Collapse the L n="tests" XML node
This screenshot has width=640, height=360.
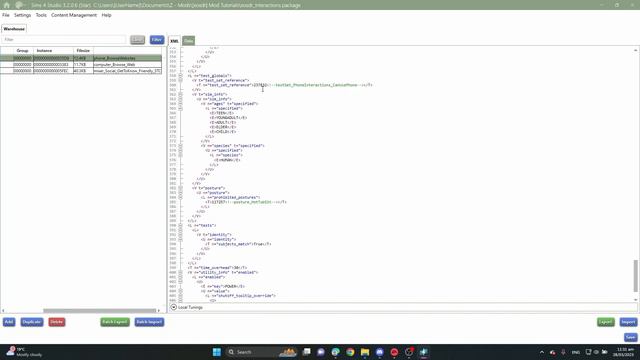pos(180,225)
